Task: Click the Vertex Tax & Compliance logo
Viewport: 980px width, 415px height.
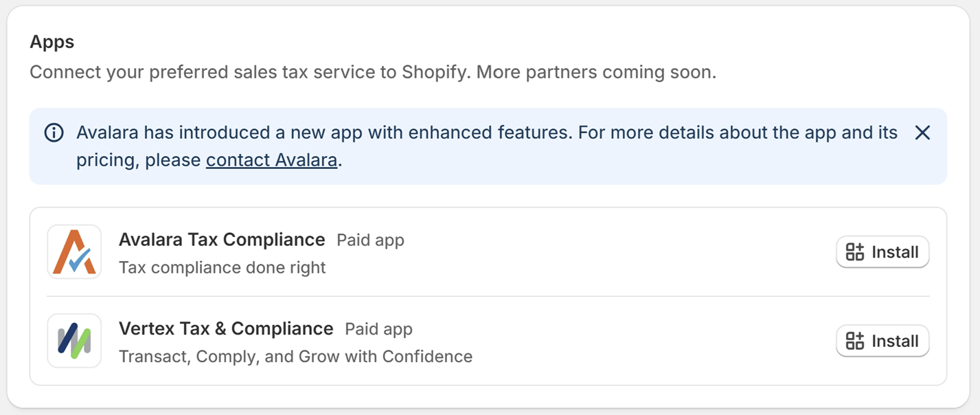Action: coord(74,341)
